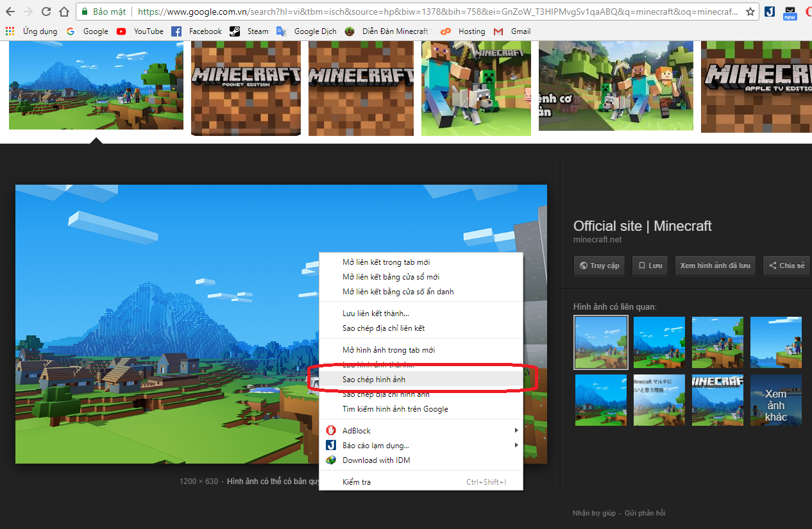This screenshot has height=529, width=812.
Task: Click the 1200 × 630 size text
Action: (199, 481)
